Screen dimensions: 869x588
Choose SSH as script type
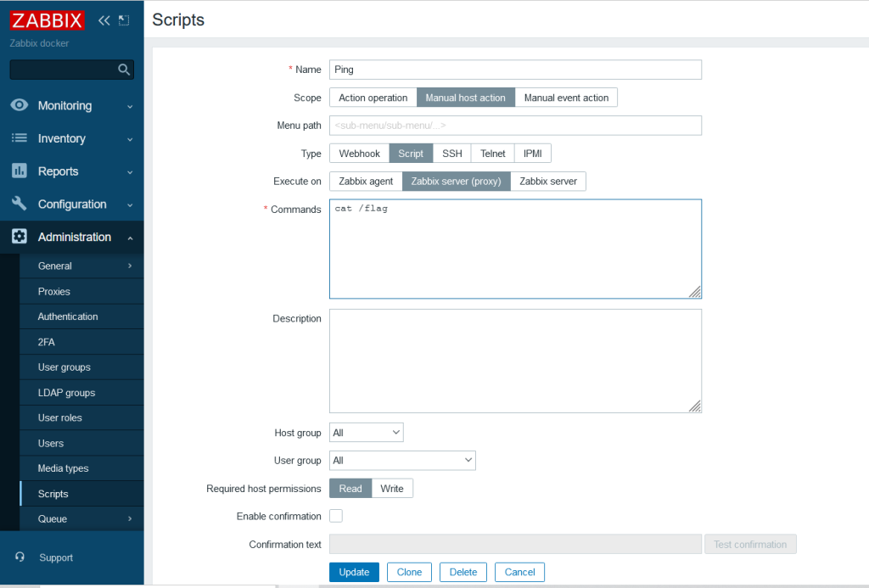451,154
